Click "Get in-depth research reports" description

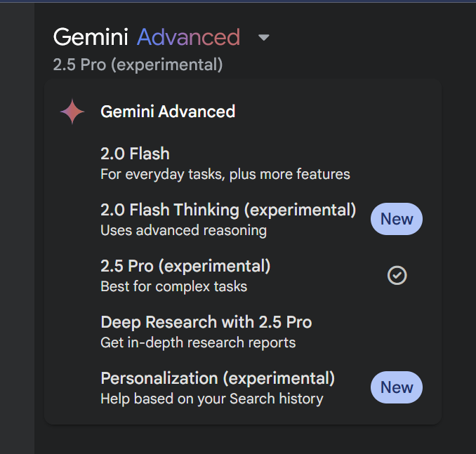click(198, 342)
